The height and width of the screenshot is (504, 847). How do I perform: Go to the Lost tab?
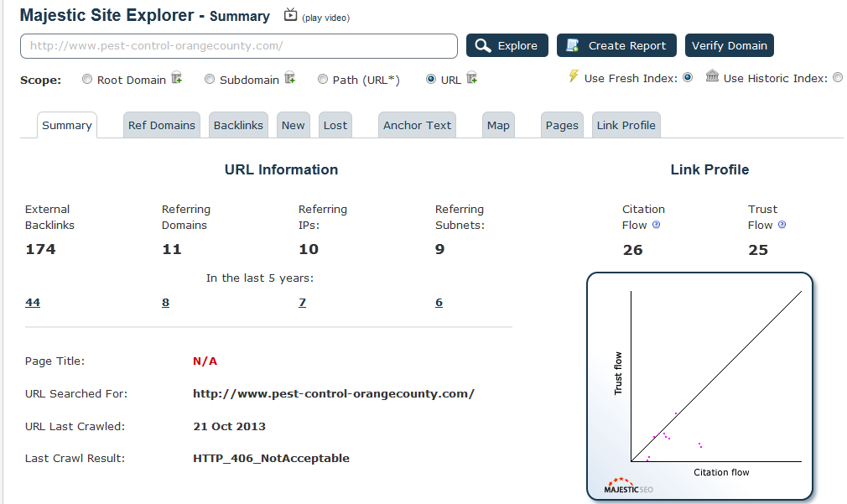coord(335,125)
